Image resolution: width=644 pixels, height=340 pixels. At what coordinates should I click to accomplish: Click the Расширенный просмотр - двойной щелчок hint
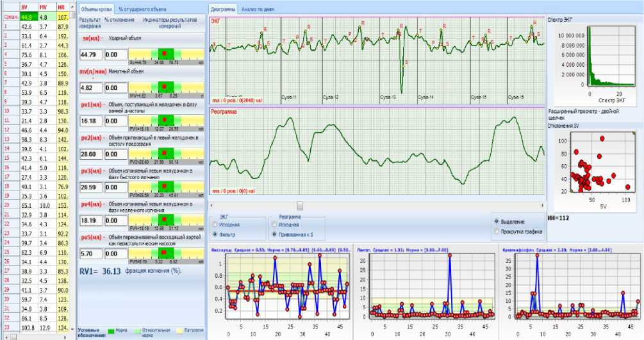click(x=583, y=114)
